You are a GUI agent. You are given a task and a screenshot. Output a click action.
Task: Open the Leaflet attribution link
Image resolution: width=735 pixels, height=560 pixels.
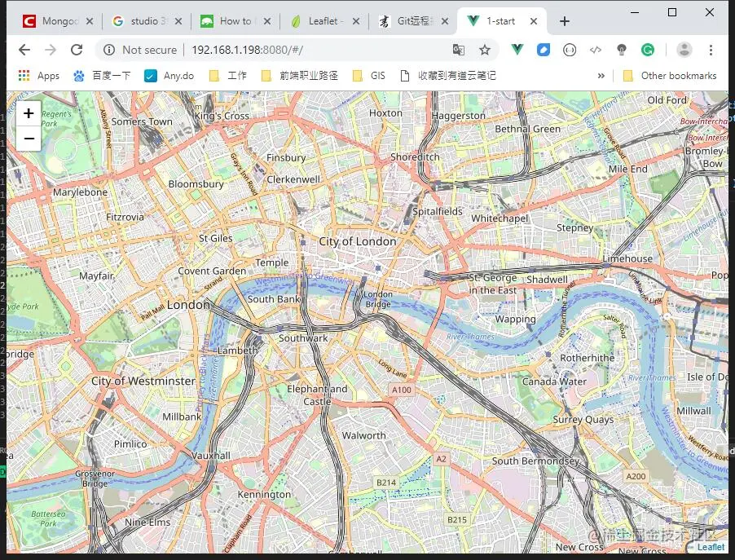(711, 547)
